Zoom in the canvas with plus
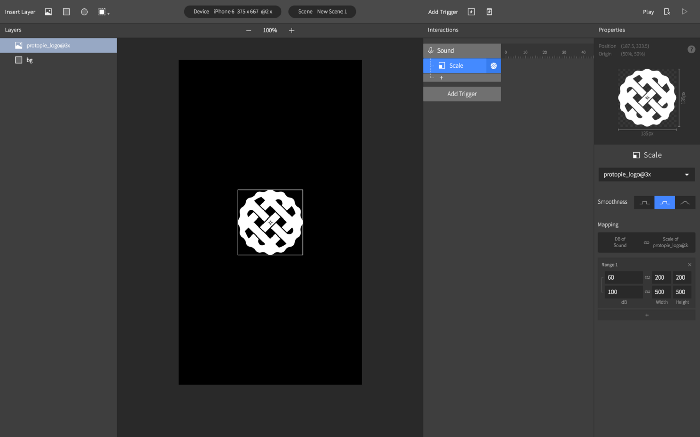The height and width of the screenshot is (437, 700). point(292,30)
